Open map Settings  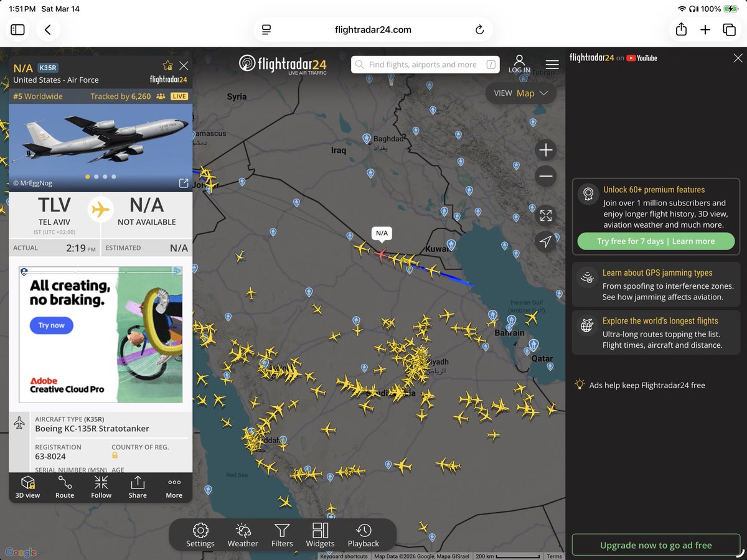pos(200,535)
